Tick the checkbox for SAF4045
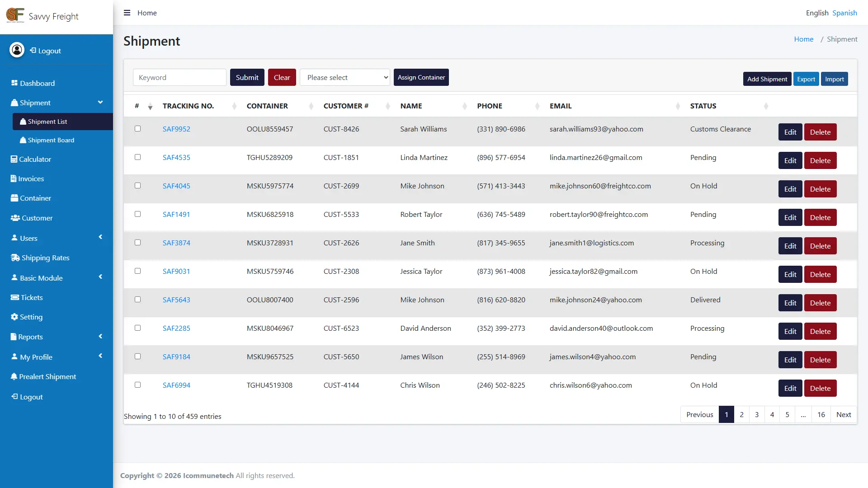This screenshot has height=488, width=868. [137, 185]
